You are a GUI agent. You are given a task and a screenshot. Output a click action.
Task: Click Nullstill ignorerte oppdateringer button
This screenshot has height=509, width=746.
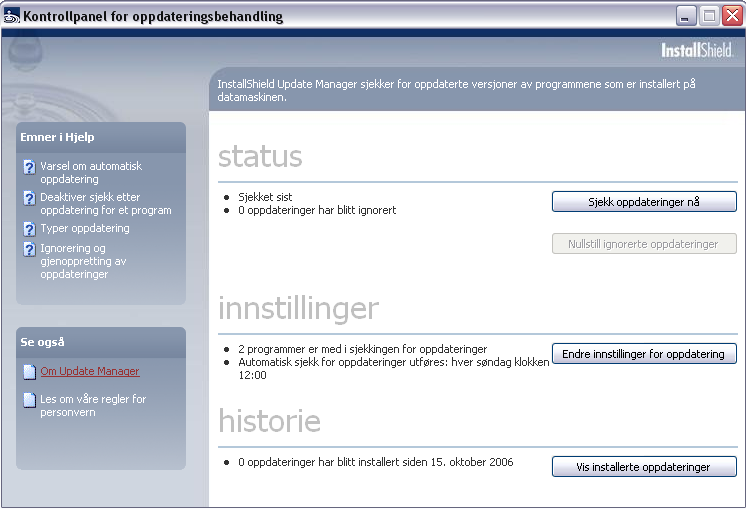[644, 244]
